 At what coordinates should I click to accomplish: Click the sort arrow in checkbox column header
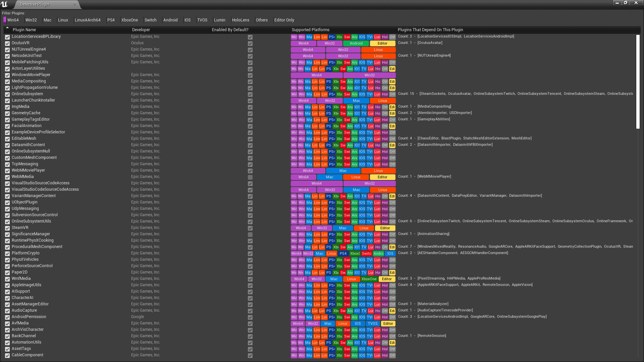click(x=7, y=28)
